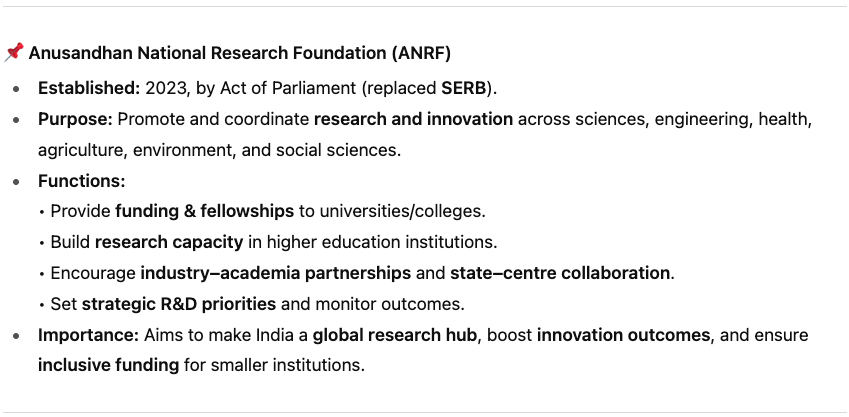This screenshot has width=849, height=417.
Task: Click 'funding & fellowships' bold text
Action: click(204, 211)
